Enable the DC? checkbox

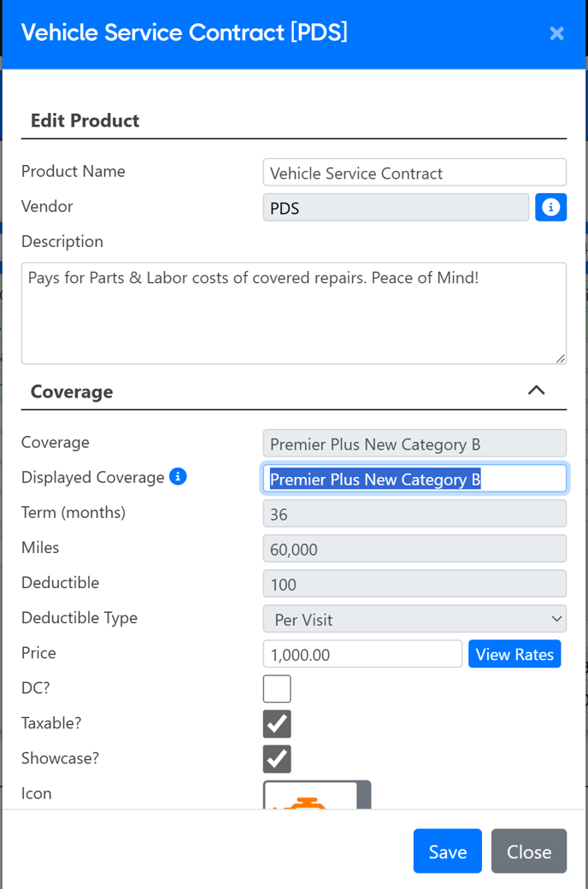(x=277, y=689)
